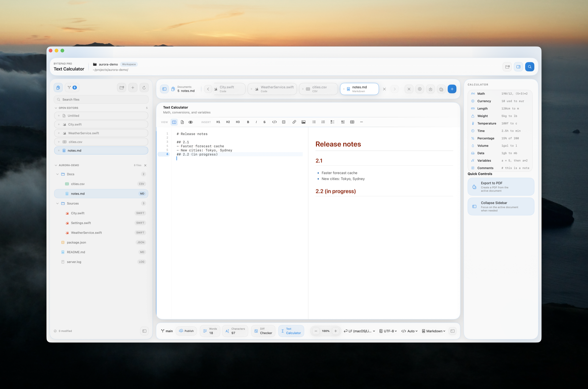Open Settings.swift in the file tree

coord(101,223)
